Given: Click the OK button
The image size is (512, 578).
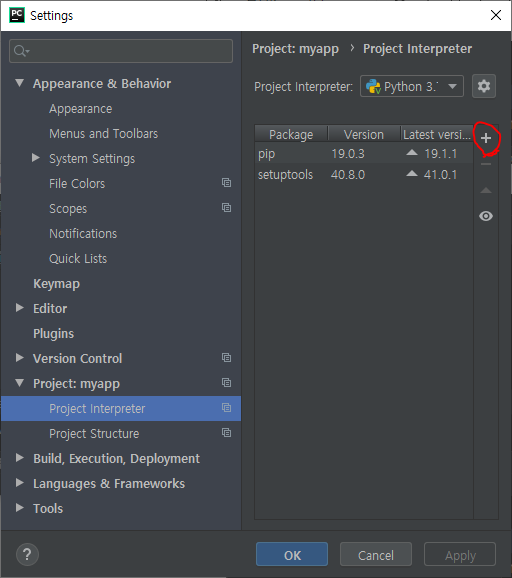Looking at the screenshot, I should click(292, 554).
